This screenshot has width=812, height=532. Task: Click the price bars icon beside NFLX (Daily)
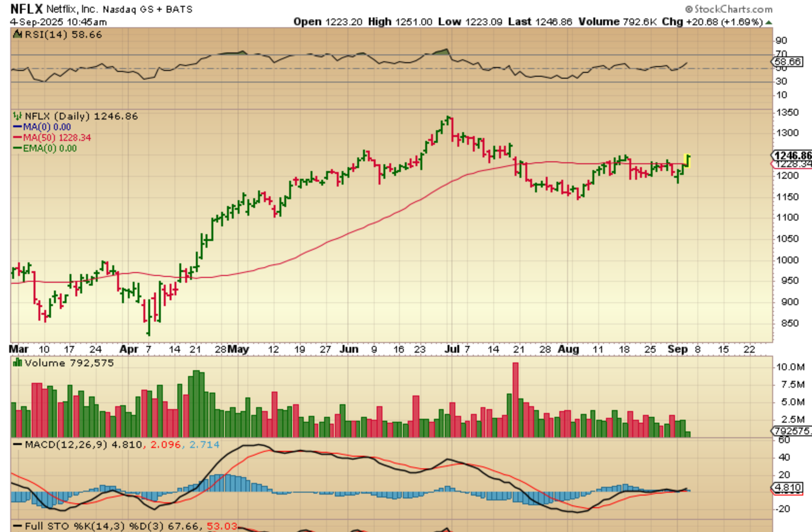coord(17,116)
